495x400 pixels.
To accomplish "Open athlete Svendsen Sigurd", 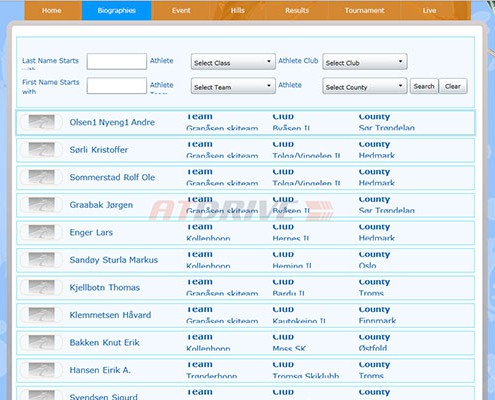I will (103, 397).
